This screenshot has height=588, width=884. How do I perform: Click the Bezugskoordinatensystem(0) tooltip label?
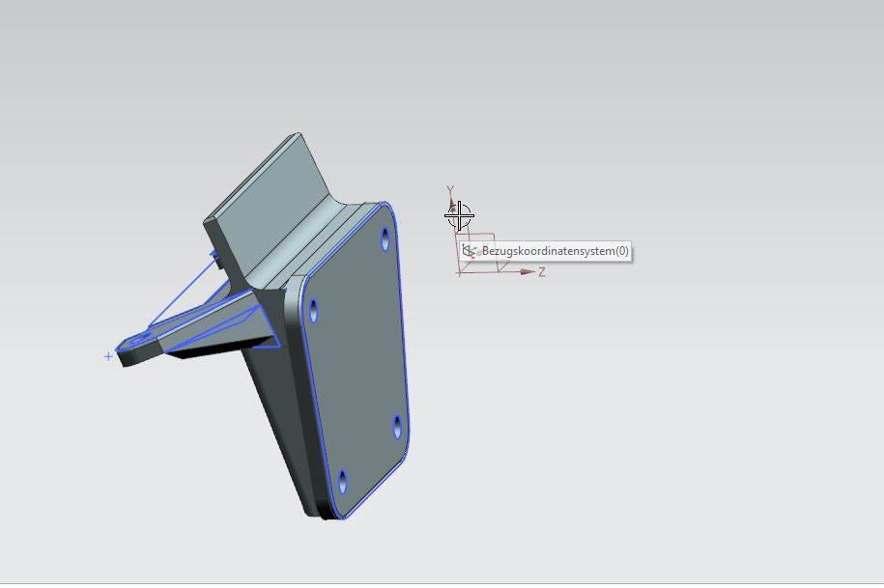tap(555, 252)
